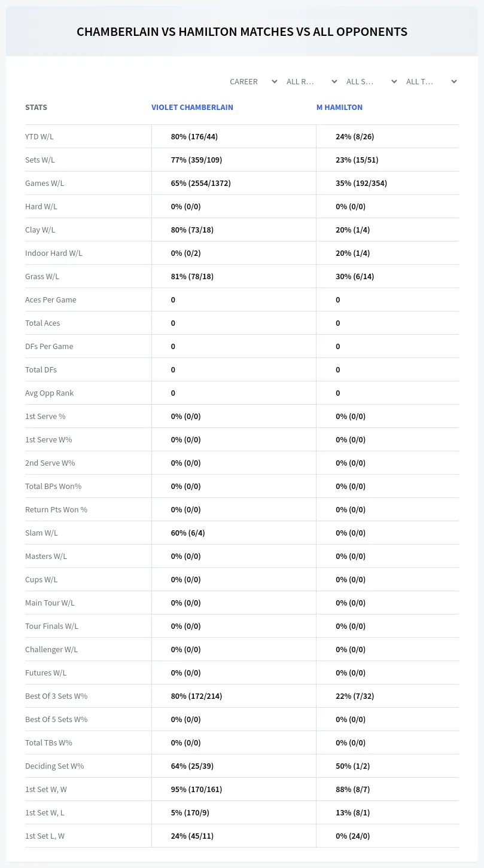This screenshot has width=484, height=868.
Task: Click the page title heading Chamberlain vs Hamilton
Action: (x=242, y=32)
